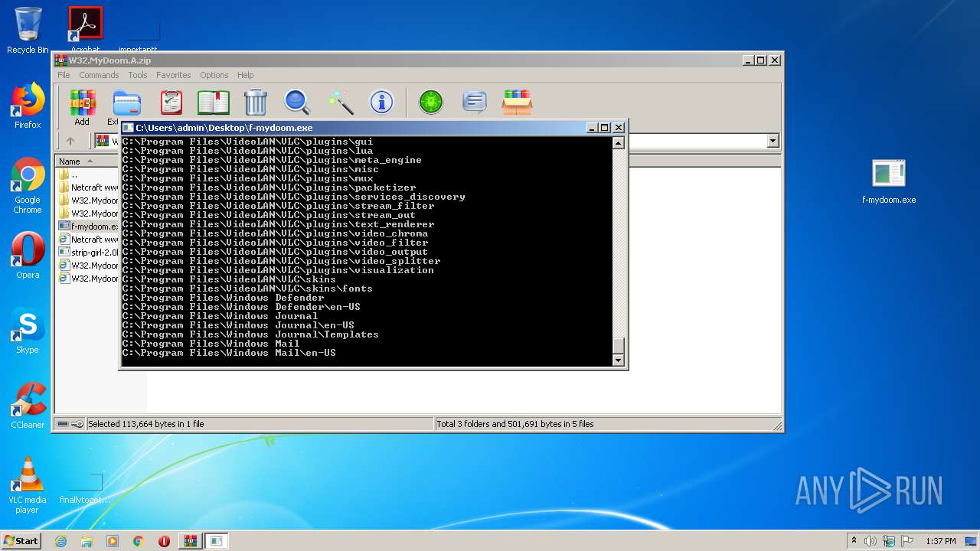
Task: Click the network tray icon
Action: point(889,541)
